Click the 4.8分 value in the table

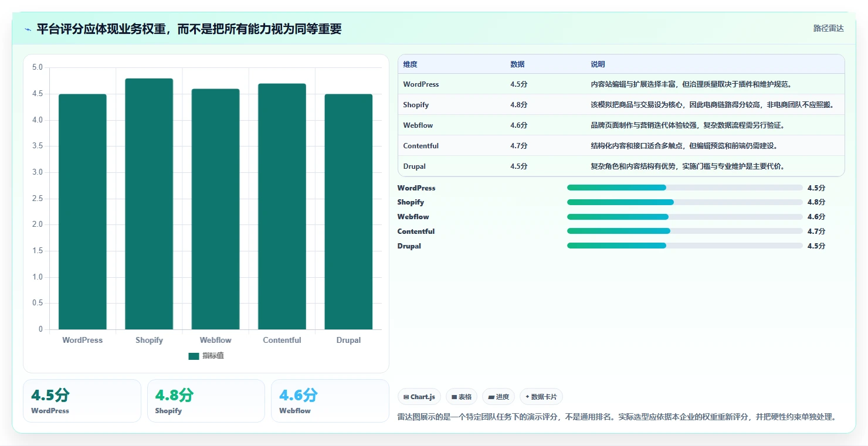[x=518, y=105]
